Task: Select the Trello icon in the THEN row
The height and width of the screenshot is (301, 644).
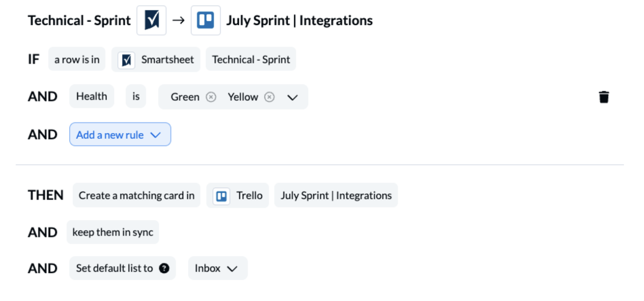Action: click(221, 196)
